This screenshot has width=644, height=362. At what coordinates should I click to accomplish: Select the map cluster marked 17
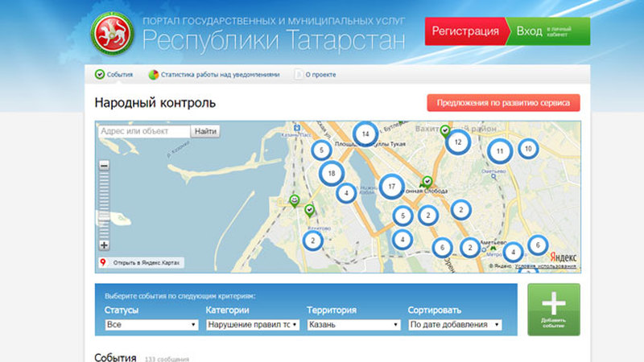(391, 187)
